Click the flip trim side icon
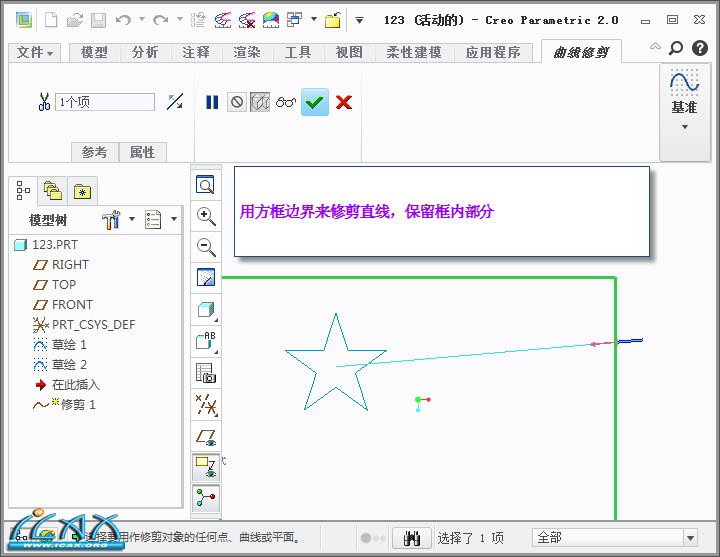Image resolution: width=720 pixels, height=557 pixels. [175, 101]
